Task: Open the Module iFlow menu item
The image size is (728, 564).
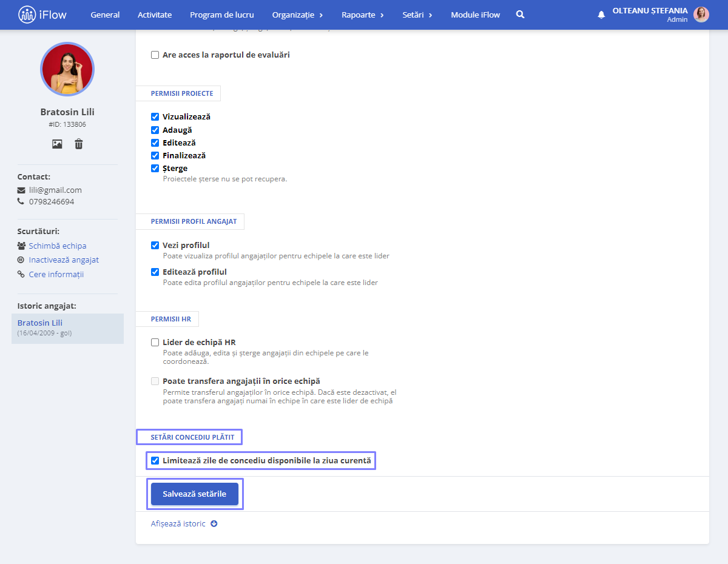Action: click(476, 15)
